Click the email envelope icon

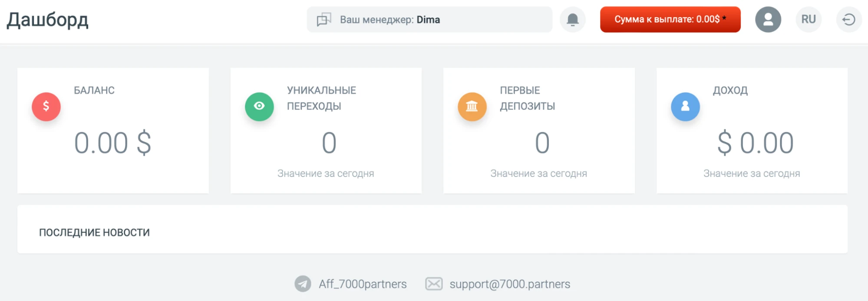434,284
